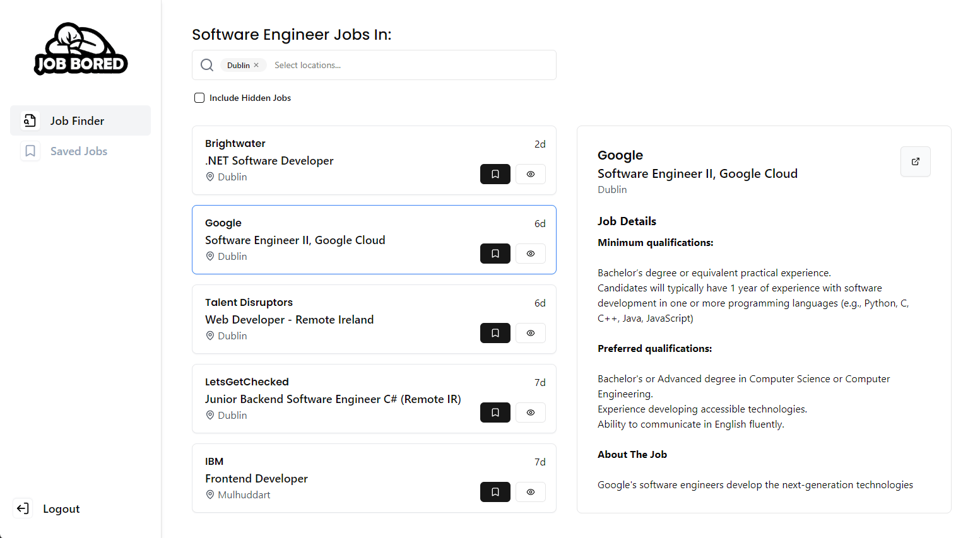
Task: Click the IBM company name
Action: tap(214, 461)
